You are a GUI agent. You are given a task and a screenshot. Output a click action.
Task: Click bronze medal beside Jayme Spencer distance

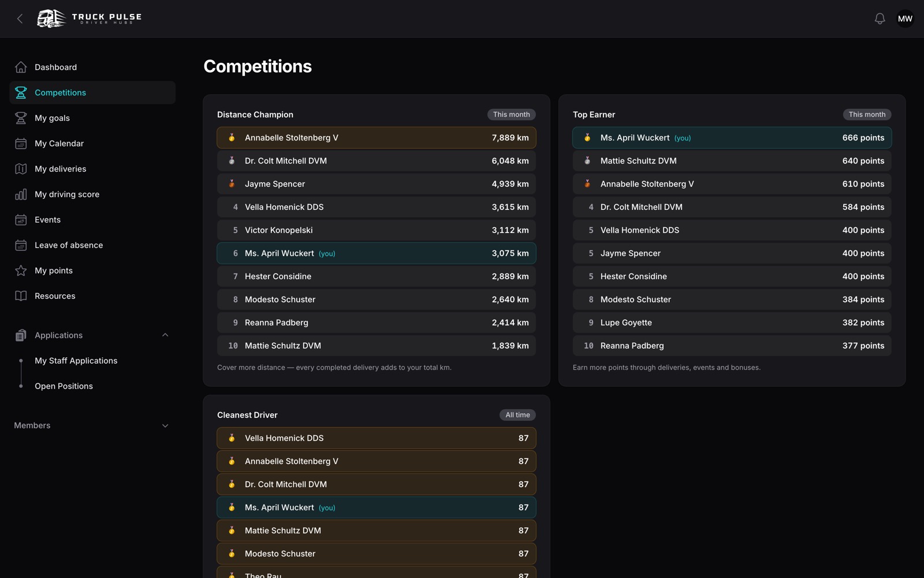tap(232, 184)
